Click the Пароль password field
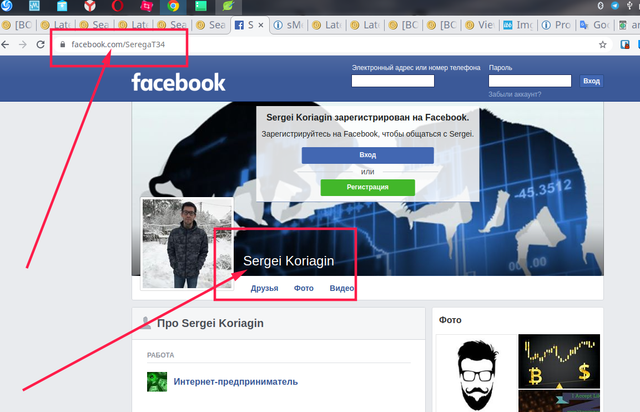The width and height of the screenshot is (640, 412). click(530, 81)
